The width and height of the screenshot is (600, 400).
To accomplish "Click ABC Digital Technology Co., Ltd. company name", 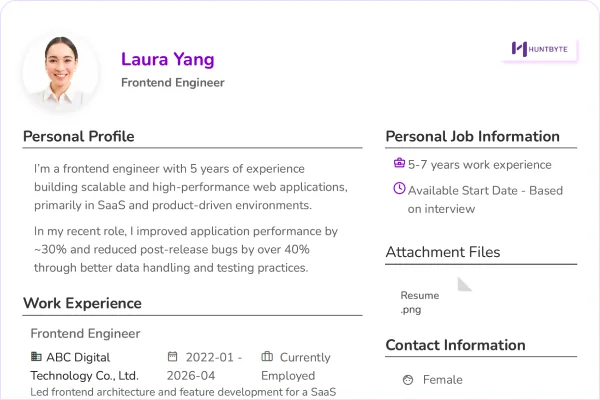I will coord(85,367).
